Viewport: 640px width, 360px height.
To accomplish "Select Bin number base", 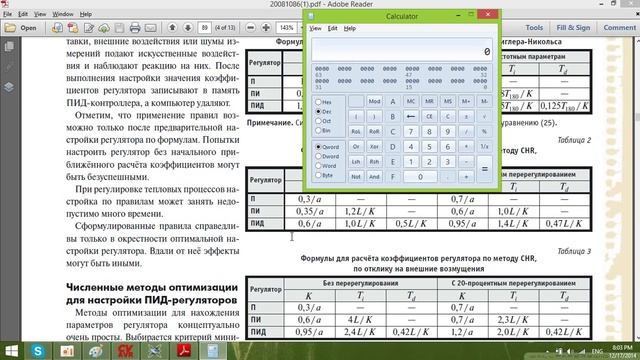I will tap(323, 130).
